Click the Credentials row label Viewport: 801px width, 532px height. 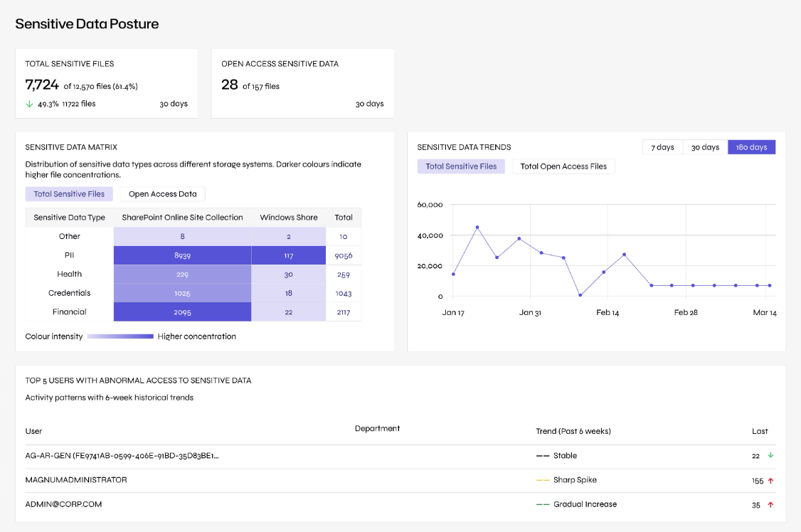[x=70, y=293]
